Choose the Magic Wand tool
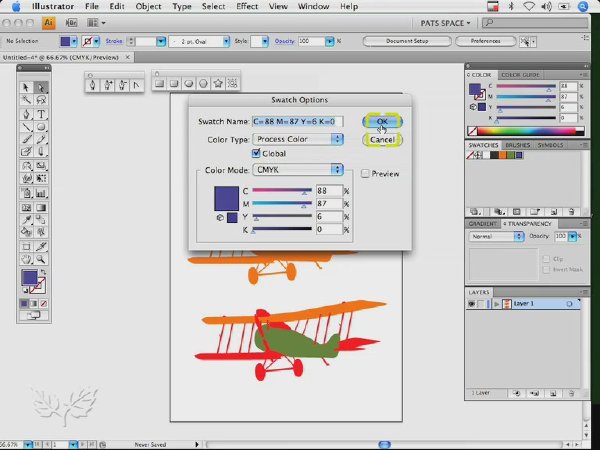The height and width of the screenshot is (450, 600). (26, 100)
